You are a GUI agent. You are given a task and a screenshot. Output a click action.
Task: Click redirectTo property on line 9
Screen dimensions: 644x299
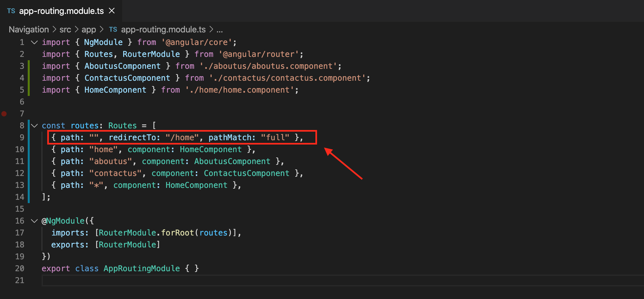tap(132, 138)
